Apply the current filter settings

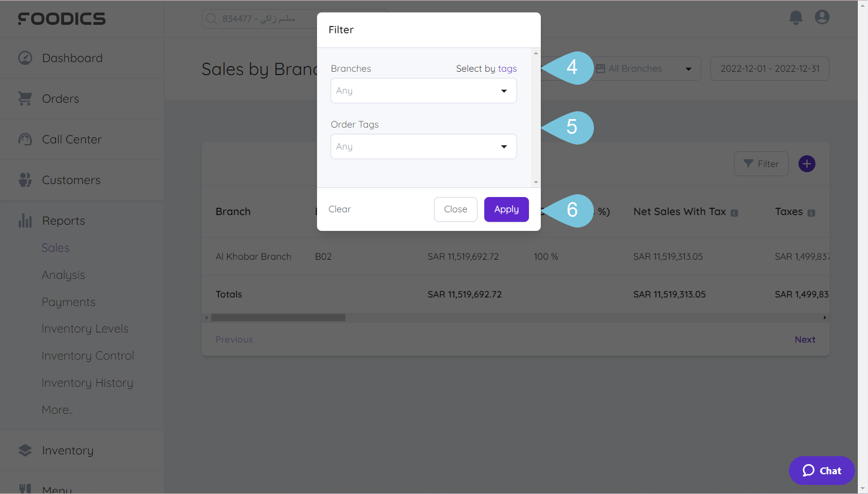pos(506,209)
